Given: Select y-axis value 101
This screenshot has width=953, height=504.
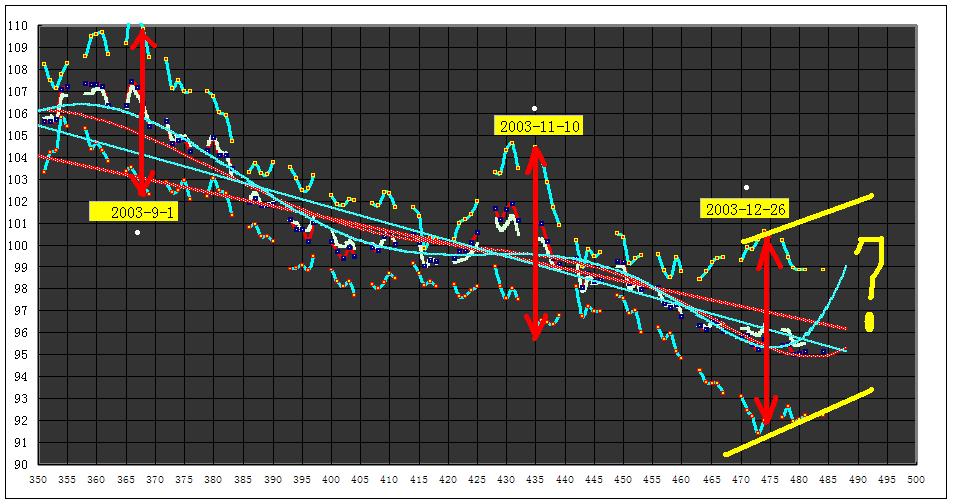Looking at the screenshot, I should (18, 224).
